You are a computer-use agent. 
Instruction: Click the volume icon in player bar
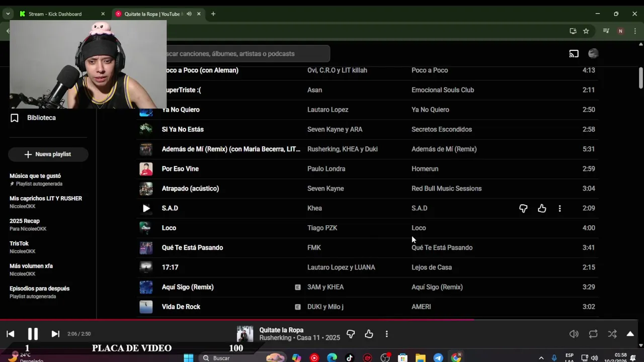tap(574, 334)
